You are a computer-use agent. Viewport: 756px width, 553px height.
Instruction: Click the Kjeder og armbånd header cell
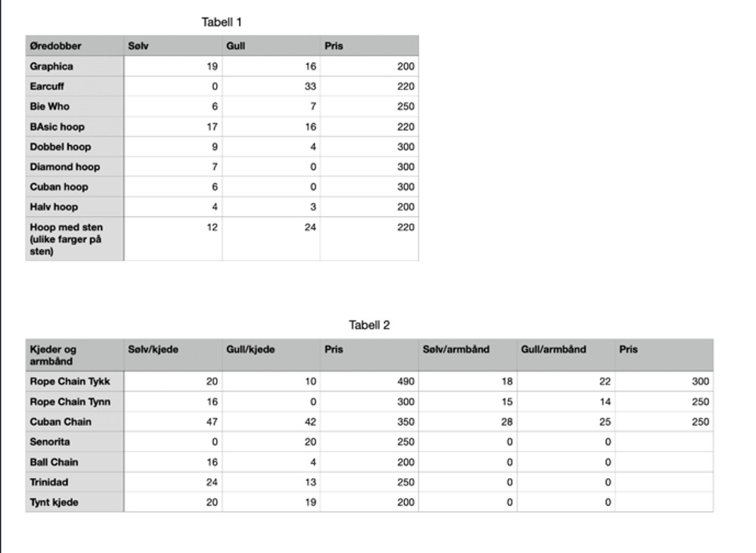[74, 355]
